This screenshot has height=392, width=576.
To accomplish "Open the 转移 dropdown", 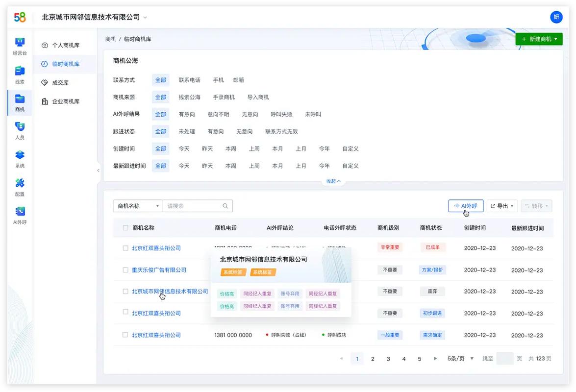I will pyautogui.click(x=536, y=206).
